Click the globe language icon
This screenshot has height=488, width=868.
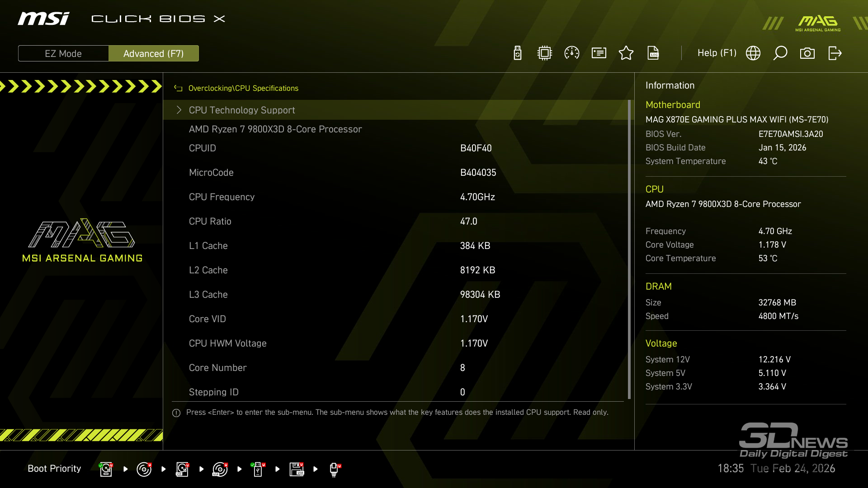coord(753,53)
